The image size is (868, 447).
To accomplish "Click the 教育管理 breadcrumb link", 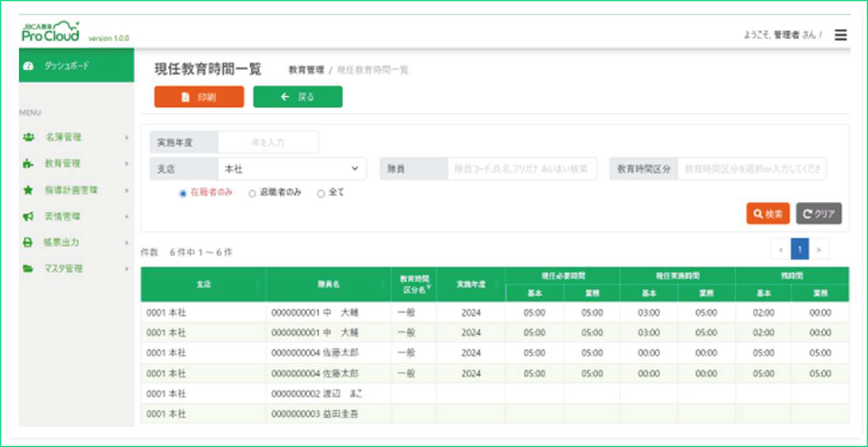I will [x=306, y=70].
